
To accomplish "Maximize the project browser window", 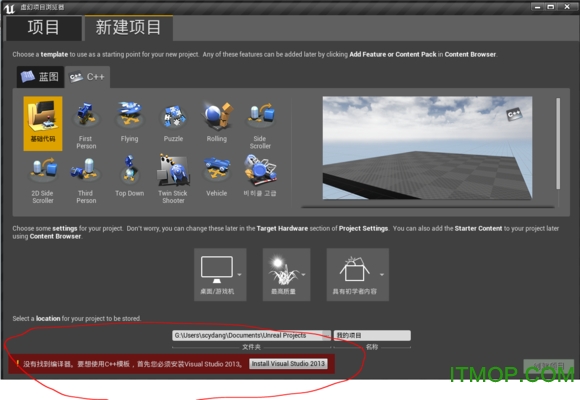I will [x=551, y=7].
